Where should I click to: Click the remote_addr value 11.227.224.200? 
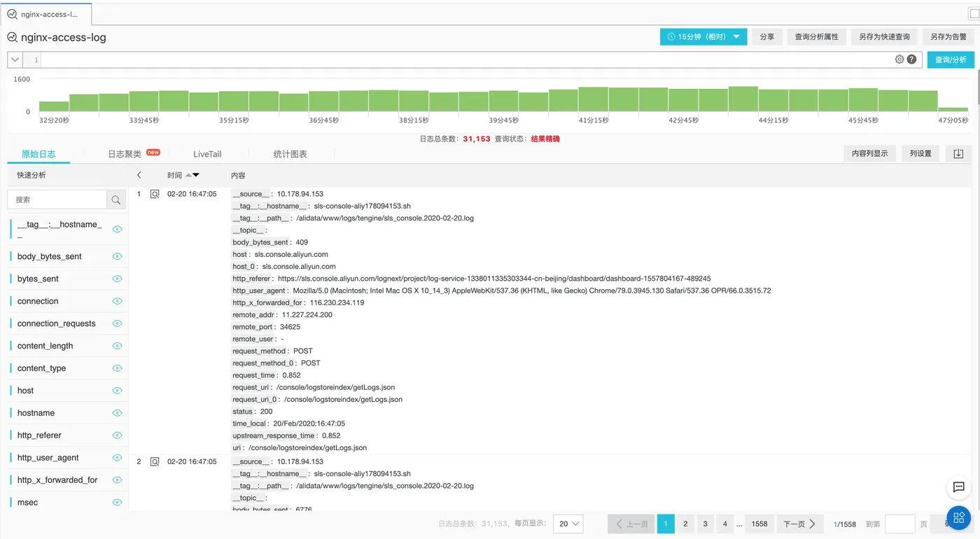click(307, 315)
